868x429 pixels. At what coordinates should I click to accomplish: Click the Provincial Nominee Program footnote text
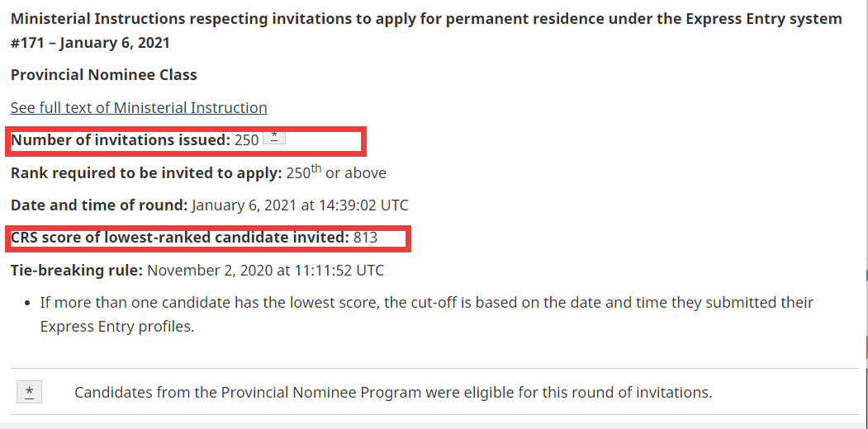[393, 392]
